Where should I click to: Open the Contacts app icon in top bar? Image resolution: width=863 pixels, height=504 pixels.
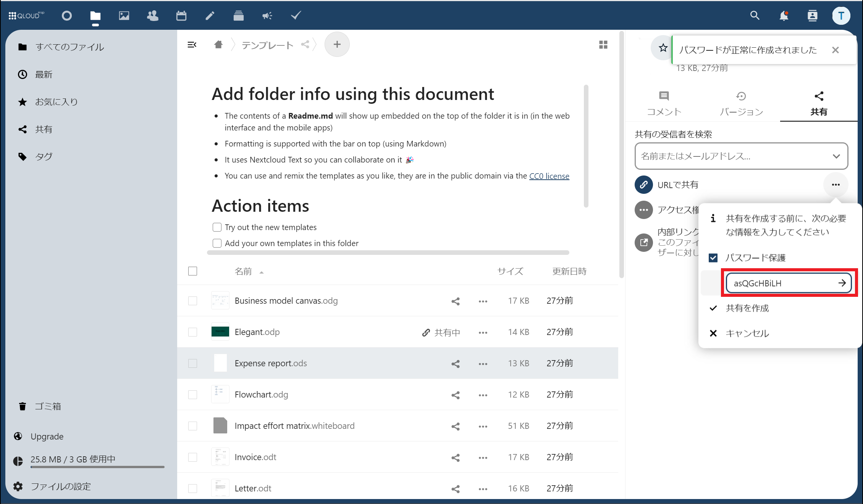pos(152,16)
